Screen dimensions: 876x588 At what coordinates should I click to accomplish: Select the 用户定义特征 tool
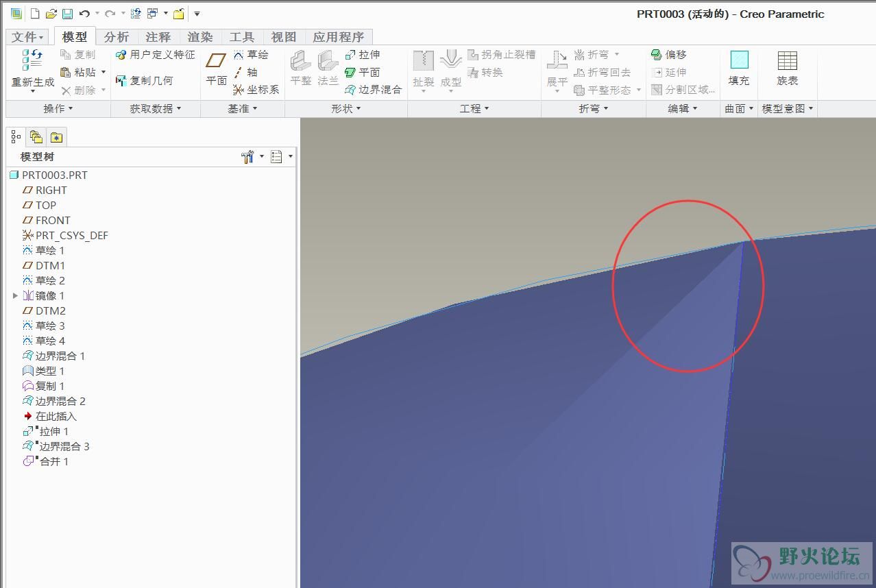(155, 55)
